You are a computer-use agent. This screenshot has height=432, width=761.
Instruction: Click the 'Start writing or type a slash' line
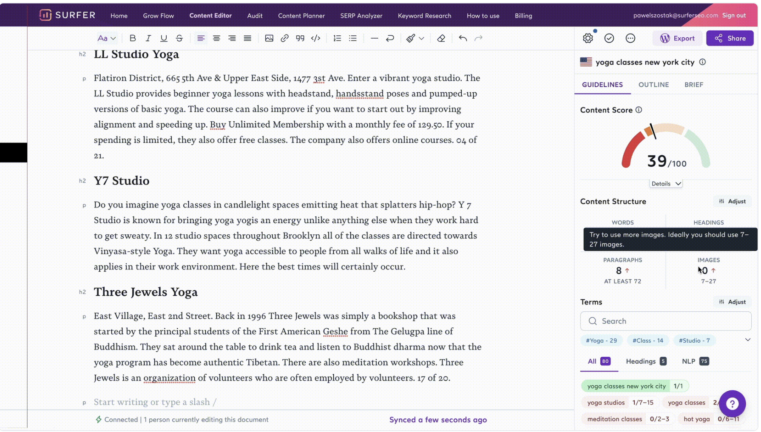(155, 401)
